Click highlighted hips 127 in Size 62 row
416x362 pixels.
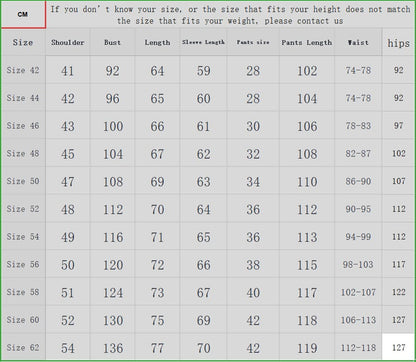coord(399,348)
